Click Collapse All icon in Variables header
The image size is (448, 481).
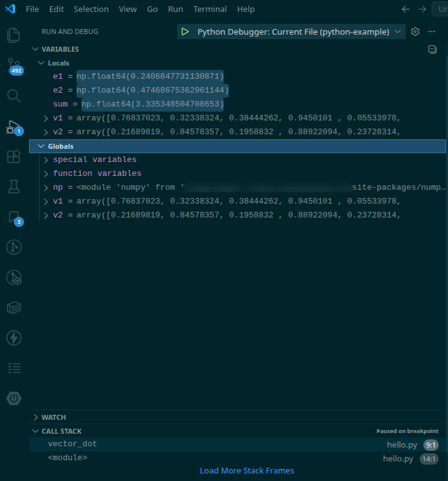point(432,49)
